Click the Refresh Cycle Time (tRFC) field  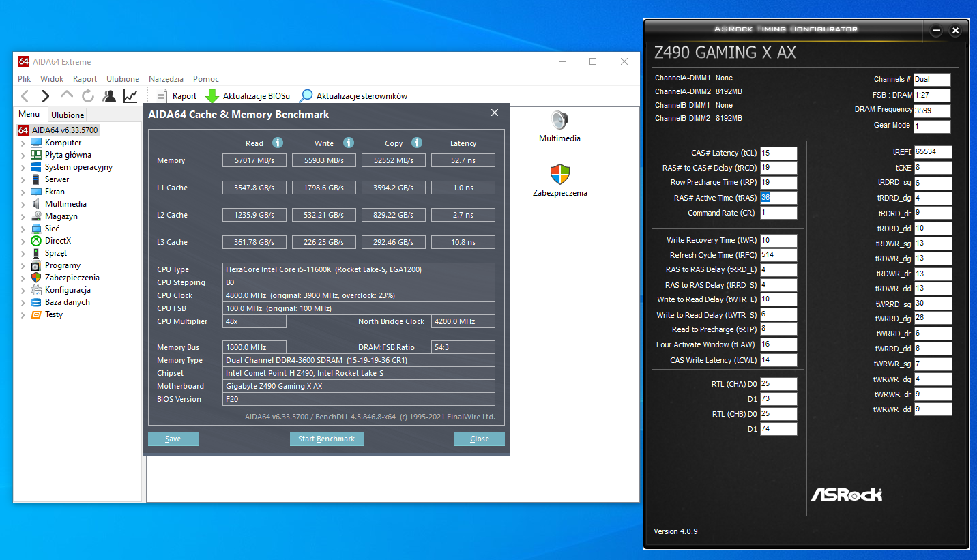click(778, 255)
